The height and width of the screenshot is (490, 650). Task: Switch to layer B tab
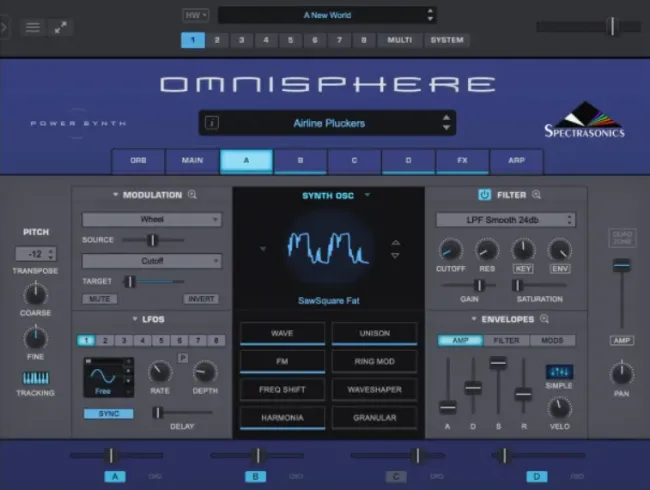[x=300, y=160]
